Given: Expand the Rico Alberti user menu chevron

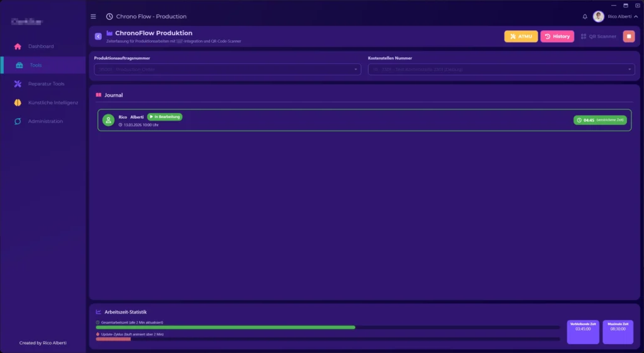Looking at the screenshot, I should coord(636,16).
